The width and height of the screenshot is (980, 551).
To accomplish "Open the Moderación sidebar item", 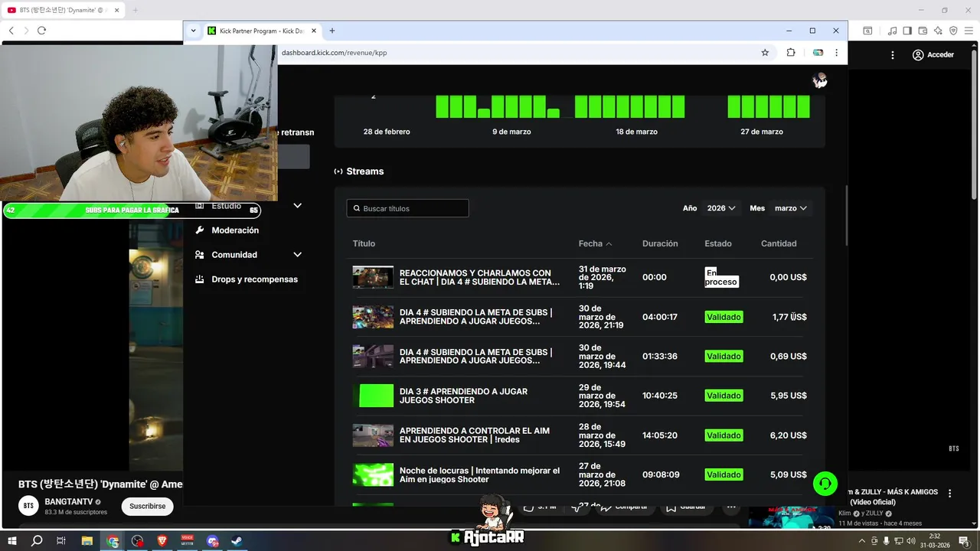I will point(235,230).
